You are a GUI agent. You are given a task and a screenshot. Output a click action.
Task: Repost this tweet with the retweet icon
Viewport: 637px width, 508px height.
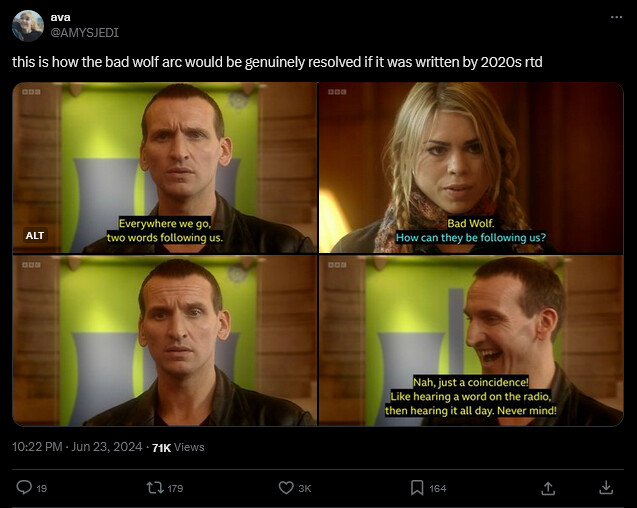155,488
